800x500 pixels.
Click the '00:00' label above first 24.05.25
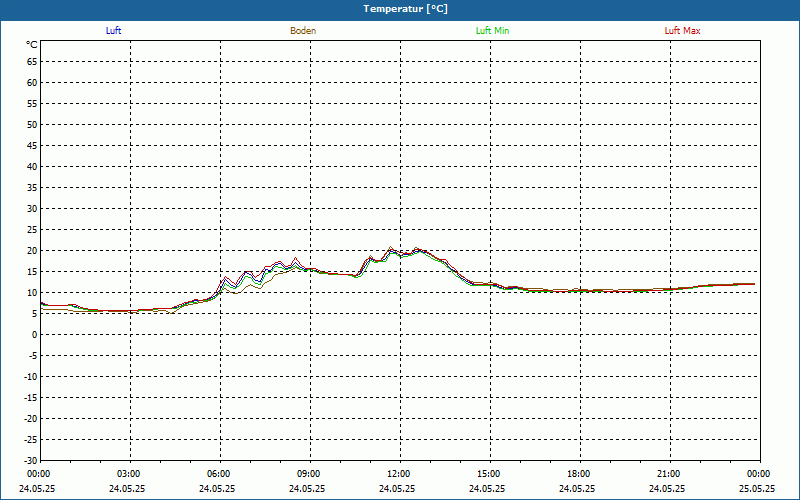(39, 474)
